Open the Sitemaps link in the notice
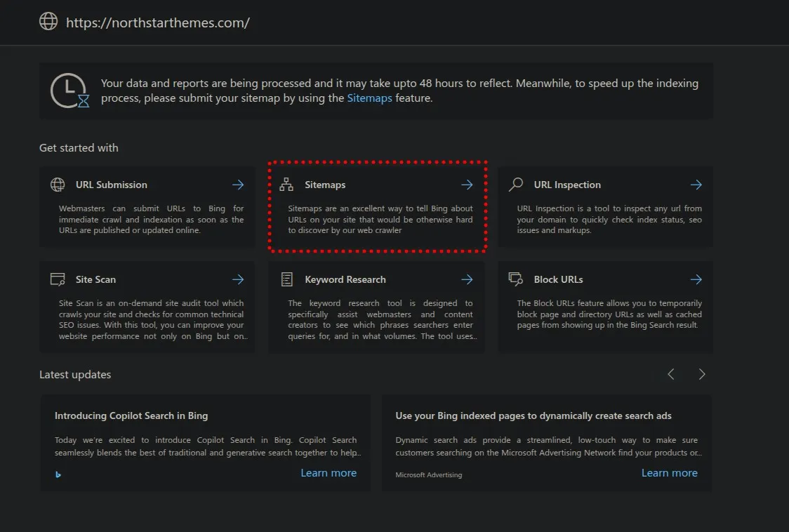 tap(369, 98)
